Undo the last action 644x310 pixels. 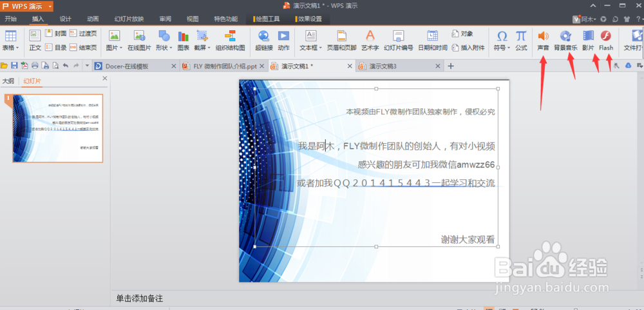point(65,65)
